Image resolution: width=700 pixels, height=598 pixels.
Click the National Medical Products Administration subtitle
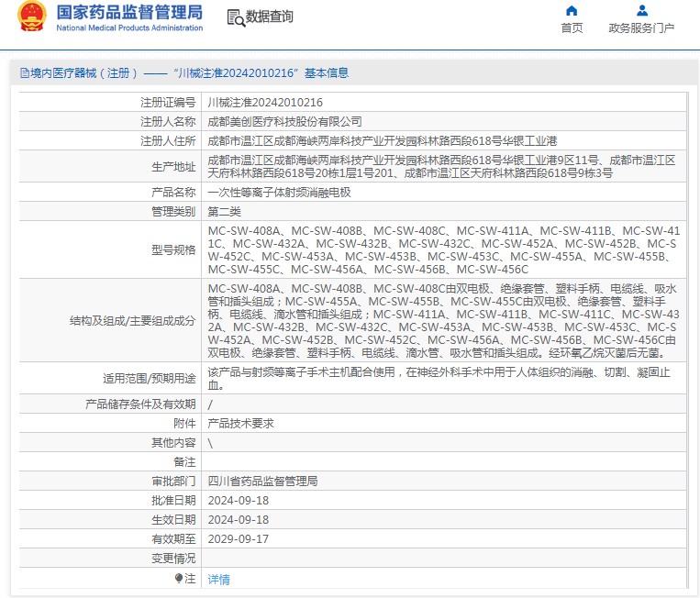(129, 28)
